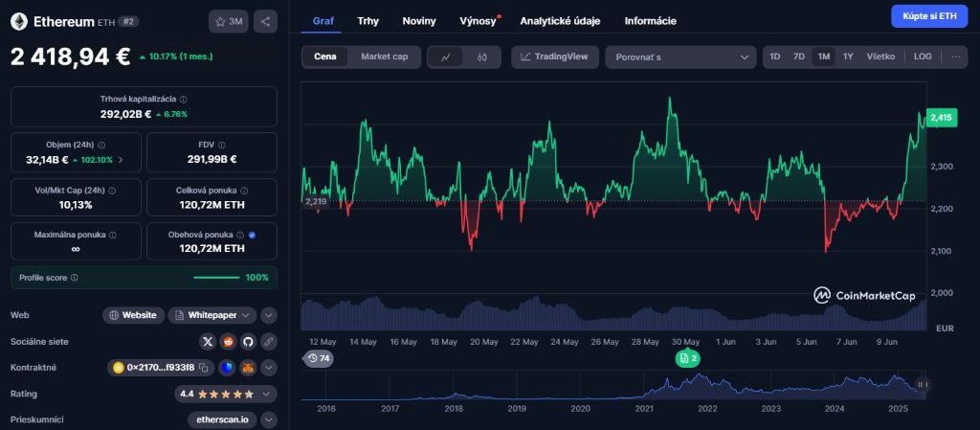Screen dimensions: 980x430
Task: Add Ethereum to watchlist with star button
Action: tap(229, 21)
